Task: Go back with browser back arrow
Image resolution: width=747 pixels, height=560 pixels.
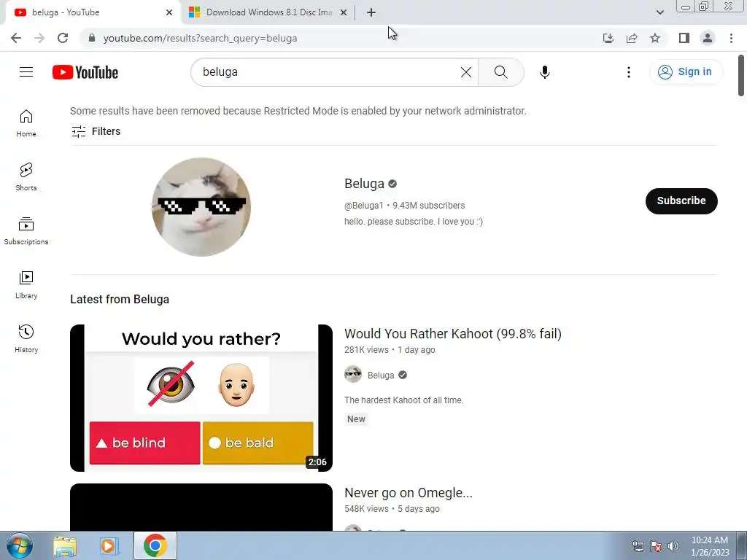Action: [x=16, y=38]
